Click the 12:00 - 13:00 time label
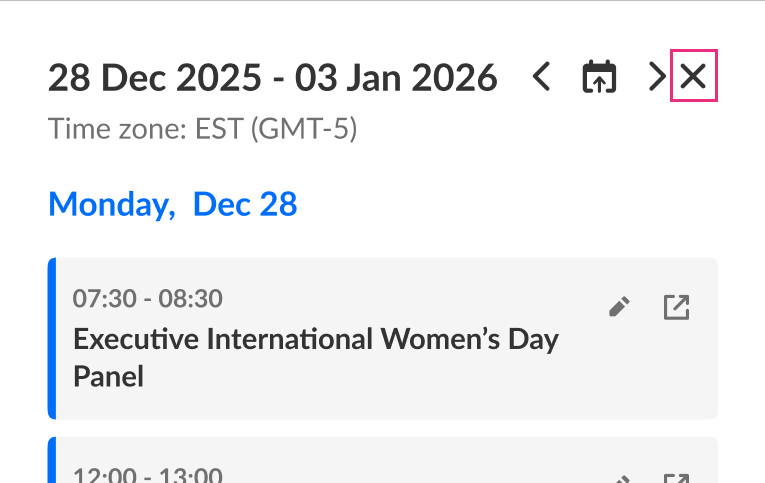765x483 pixels. pyautogui.click(x=147, y=476)
